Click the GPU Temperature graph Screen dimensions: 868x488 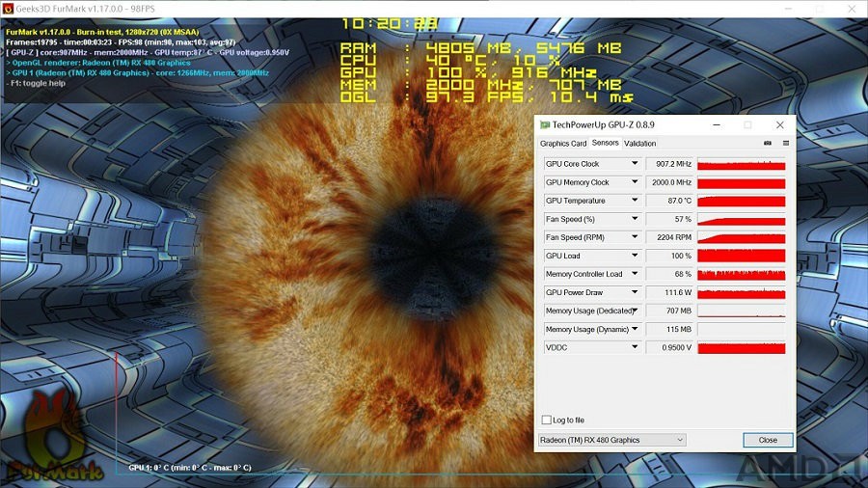(x=742, y=201)
